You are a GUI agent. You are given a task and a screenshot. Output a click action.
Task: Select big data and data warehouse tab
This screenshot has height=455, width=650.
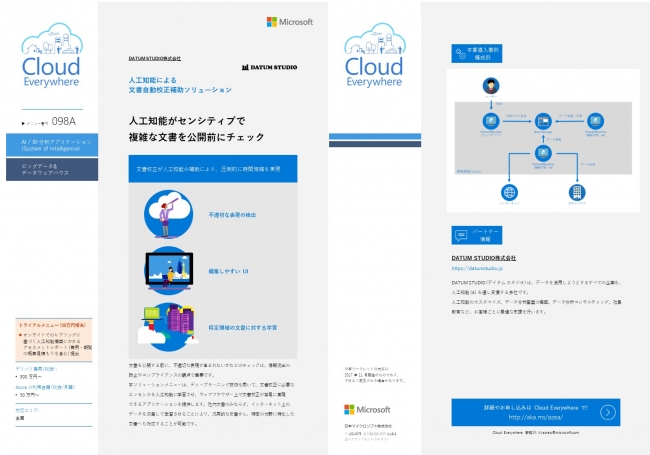point(59,170)
